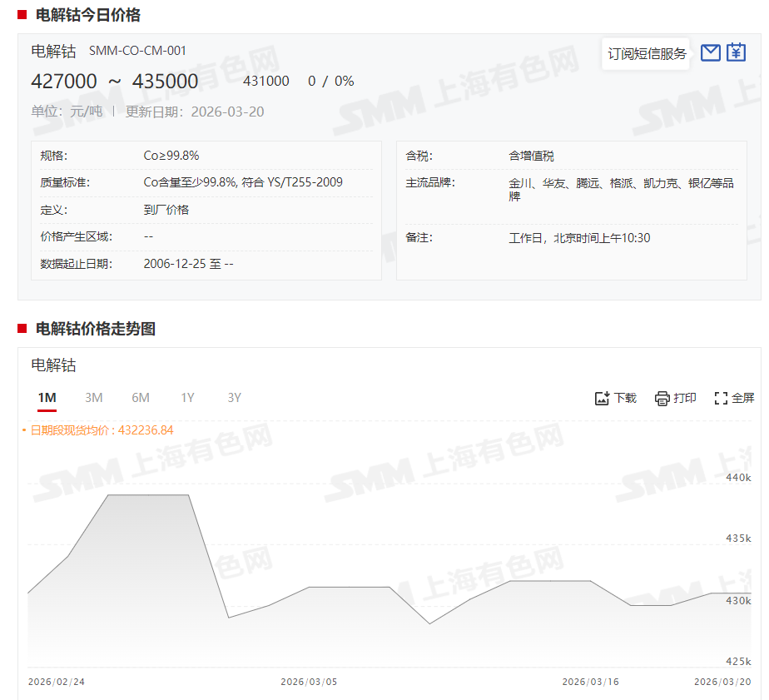769x700 pixels.
Task: Click the 2026/03/05 x-axis date label
Action: click(x=309, y=682)
